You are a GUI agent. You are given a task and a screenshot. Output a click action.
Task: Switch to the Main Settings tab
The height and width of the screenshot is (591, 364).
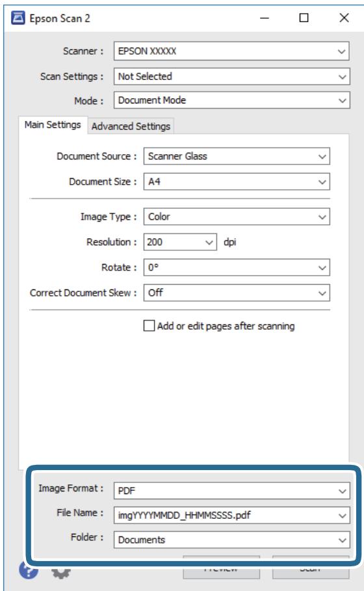tap(53, 125)
